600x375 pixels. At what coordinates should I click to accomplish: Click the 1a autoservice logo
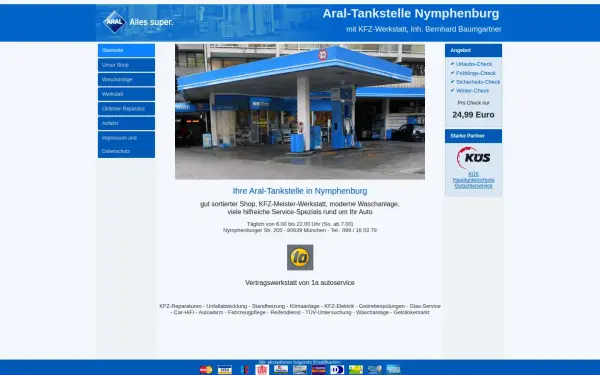300,258
